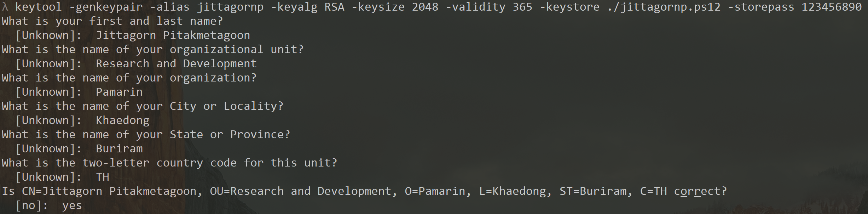Click the validity value 365
This screenshot has height=214, width=868.
tap(522, 7)
